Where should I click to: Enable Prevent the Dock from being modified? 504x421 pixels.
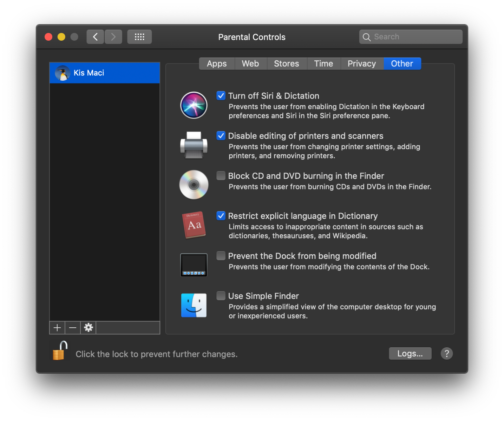pyautogui.click(x=221, y=255)
